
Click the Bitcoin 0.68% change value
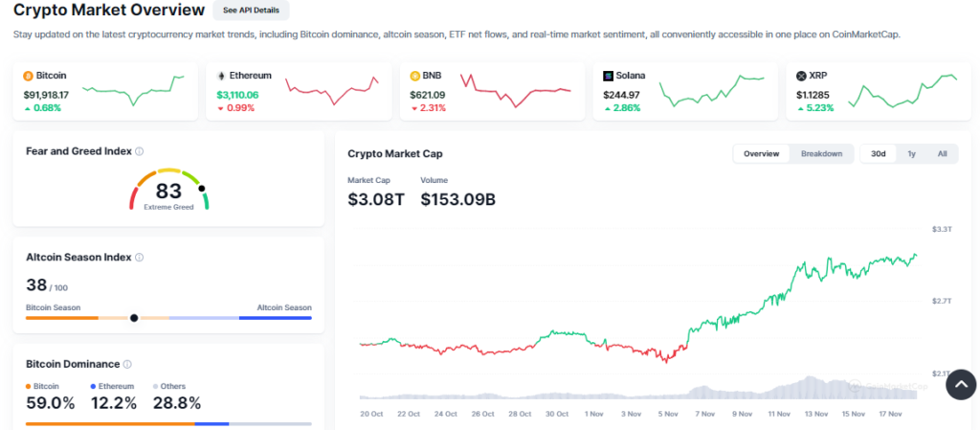point(42,108)
